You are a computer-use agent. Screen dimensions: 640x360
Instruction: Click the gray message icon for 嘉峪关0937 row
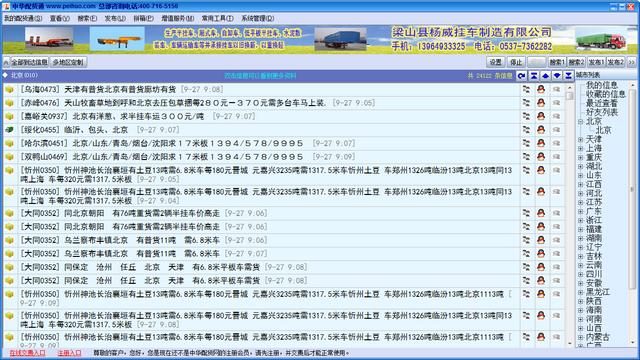[x=556, y=116]
